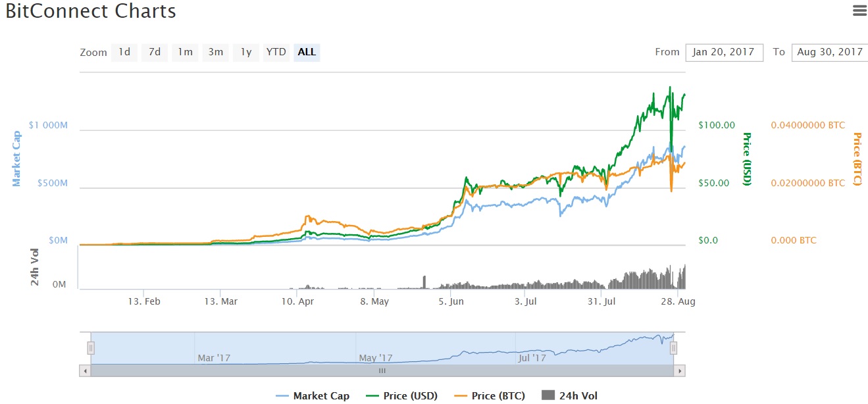Click the navigator scrollbar thumb grip

[x=383, y=371]
